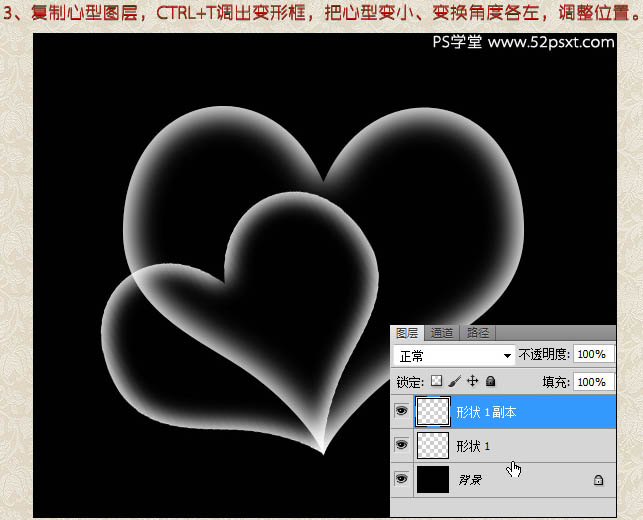The height and width of the screenshot is (520, 643).
Task: Click the lock all padlock icon
Action: (x=490, y=381)
